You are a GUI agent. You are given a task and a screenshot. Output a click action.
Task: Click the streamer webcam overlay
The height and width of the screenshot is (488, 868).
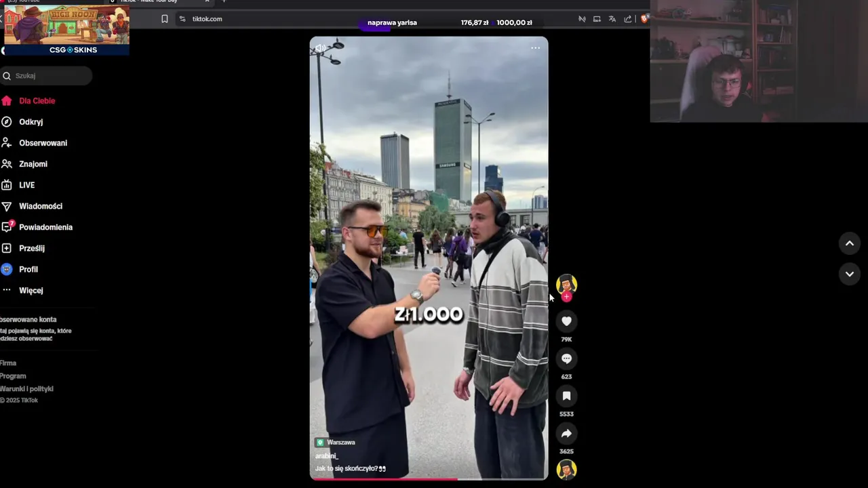[x=759, y=61]
